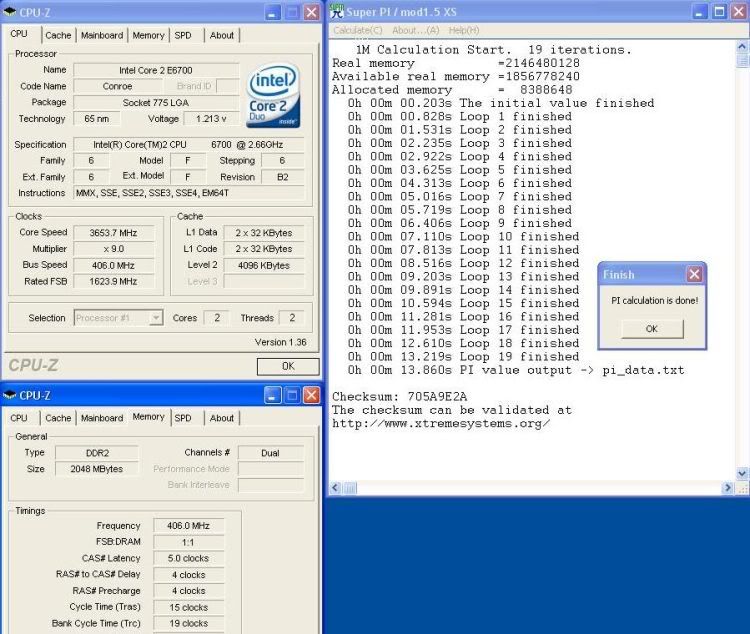
Task: Minimize the Super PI window
Action: (700, 12)
